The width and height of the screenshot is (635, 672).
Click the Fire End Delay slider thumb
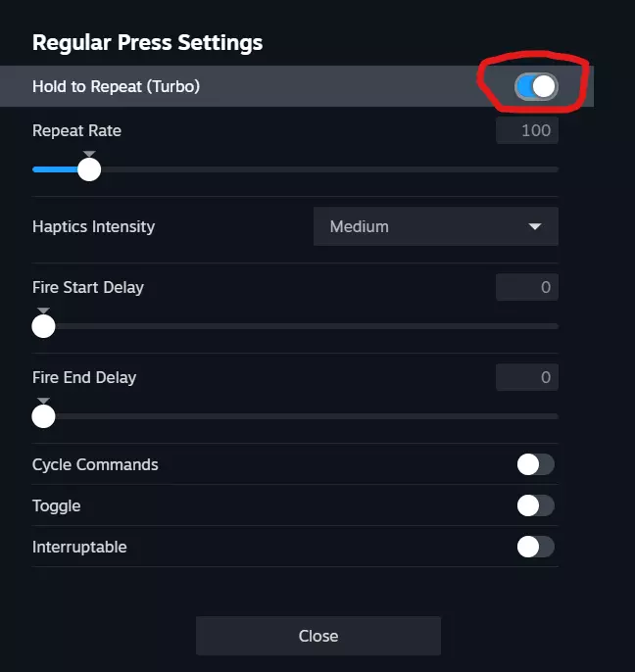pos(43,416)
